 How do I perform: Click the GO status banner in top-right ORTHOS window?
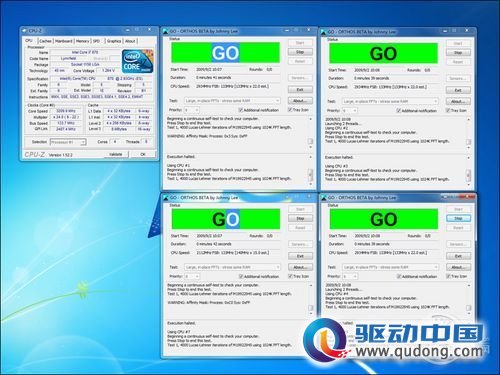coord(383,53)
